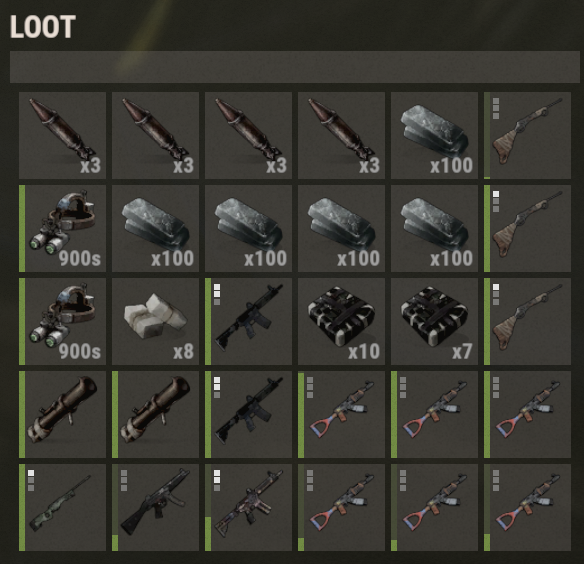Click the first rocket stack x3

click(62, 135)
